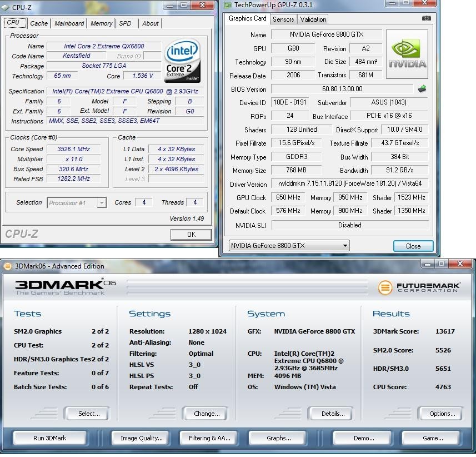Click the BIOS save chip icon in GPU-Z
476x457 pixels.
pos(422,89)
